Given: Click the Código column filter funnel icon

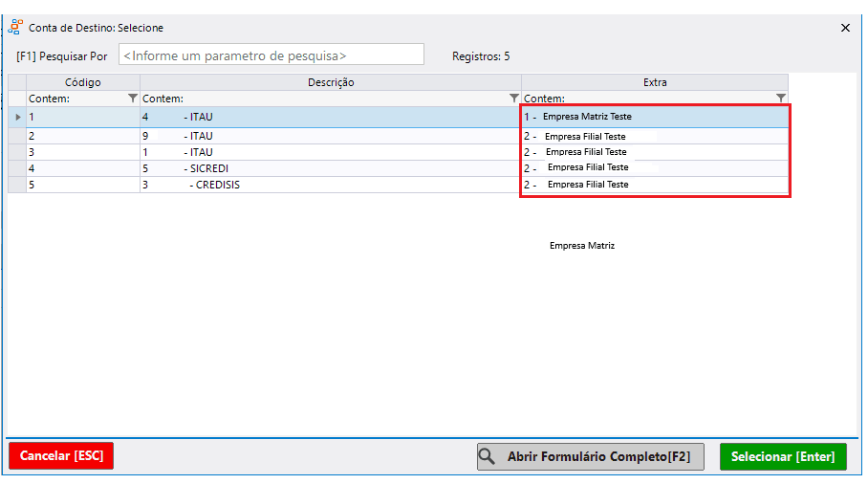Looking at the screenshot, I should coord(132,98).
